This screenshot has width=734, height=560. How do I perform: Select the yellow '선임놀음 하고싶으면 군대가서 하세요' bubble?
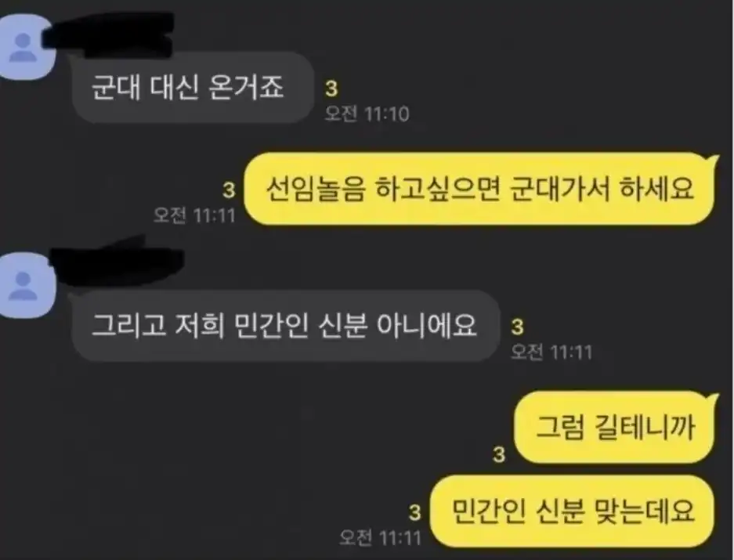point(479,189)
